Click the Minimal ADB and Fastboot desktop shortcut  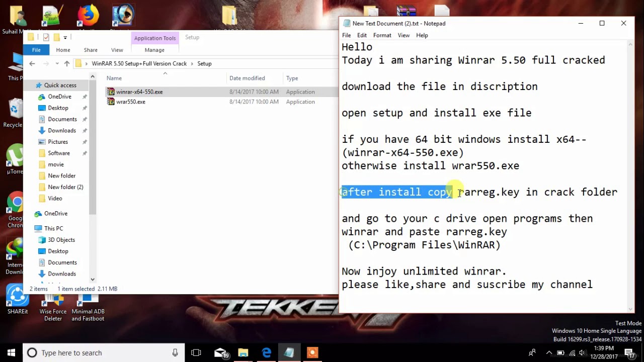pyautogui.click(x=88, y=307)
